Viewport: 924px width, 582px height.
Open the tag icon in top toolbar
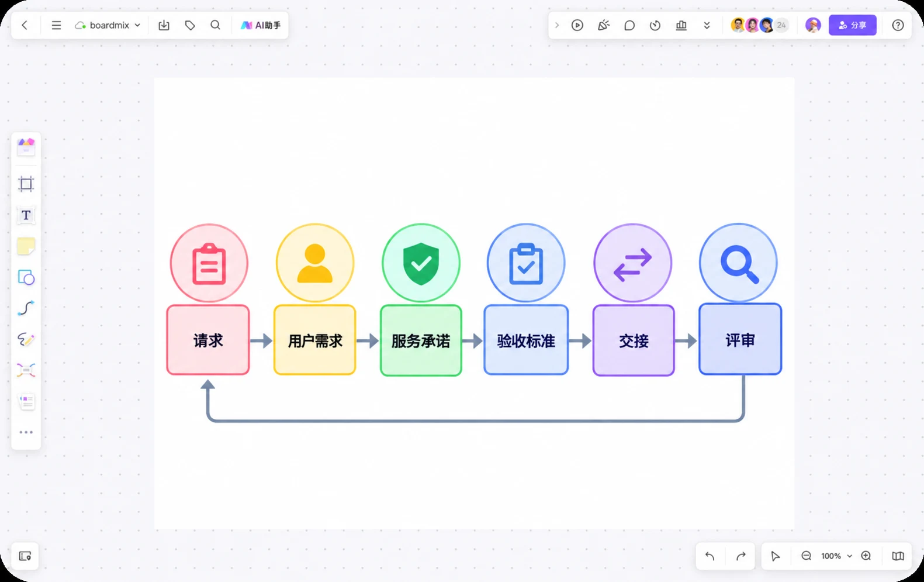tap(190, 25)
